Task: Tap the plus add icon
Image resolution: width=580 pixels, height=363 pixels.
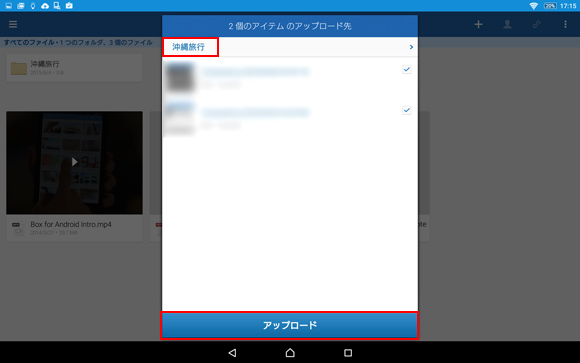Action: click(x=478, y=24)
